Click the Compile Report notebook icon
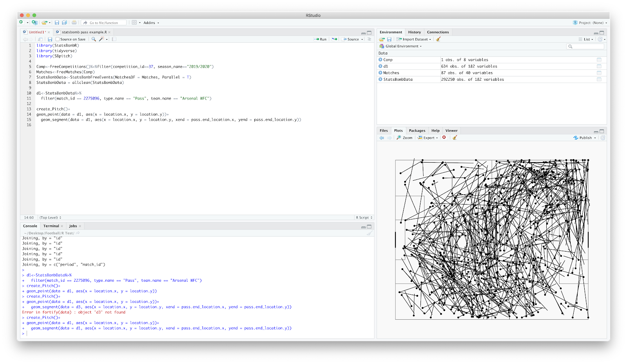 (x=114, y=39)
